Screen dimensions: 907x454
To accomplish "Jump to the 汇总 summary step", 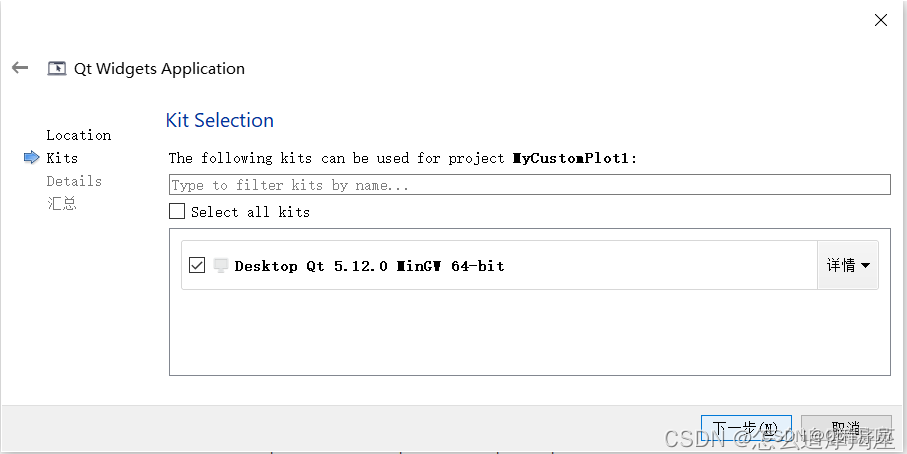I will (x=61, y=204).
